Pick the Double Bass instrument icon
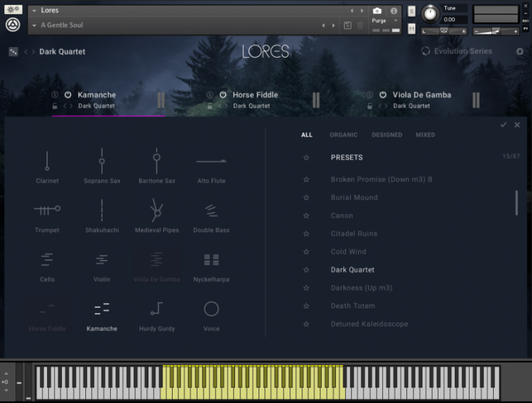532x403 pixels. pos(211,210)
